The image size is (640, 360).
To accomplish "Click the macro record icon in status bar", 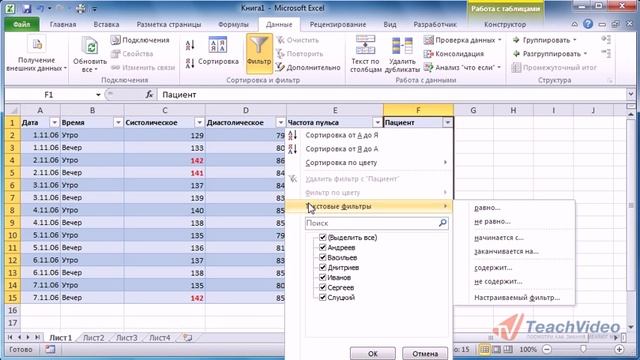I will 50,349.
